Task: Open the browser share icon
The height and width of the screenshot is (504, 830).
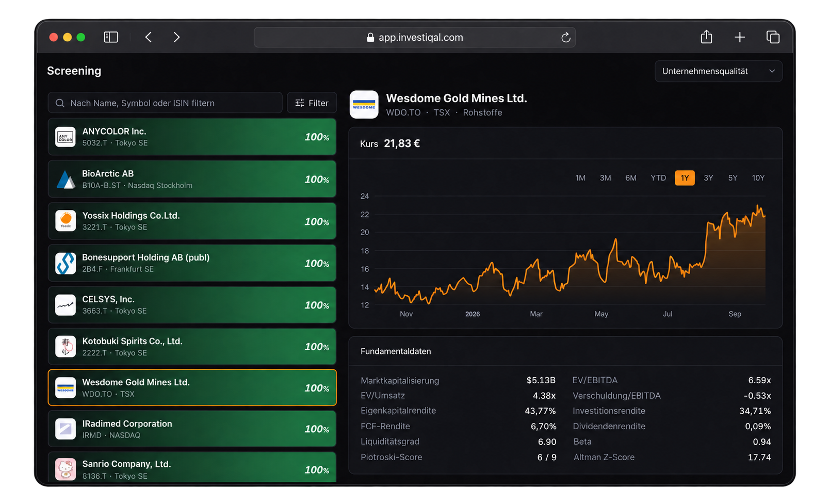Action: [x=706, y=37]
